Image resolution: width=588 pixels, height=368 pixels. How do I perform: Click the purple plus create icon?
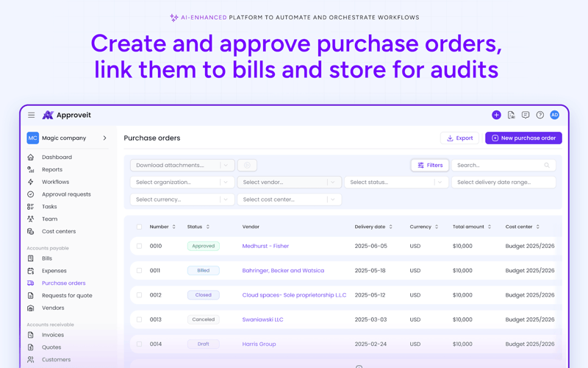coord(496,115)
